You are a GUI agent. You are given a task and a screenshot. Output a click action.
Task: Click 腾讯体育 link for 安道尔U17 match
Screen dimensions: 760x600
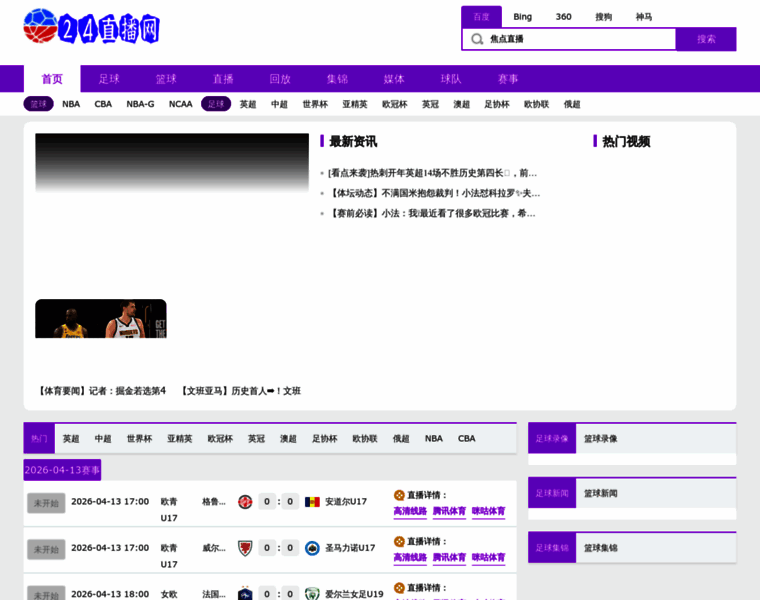[x=449, y=511]
